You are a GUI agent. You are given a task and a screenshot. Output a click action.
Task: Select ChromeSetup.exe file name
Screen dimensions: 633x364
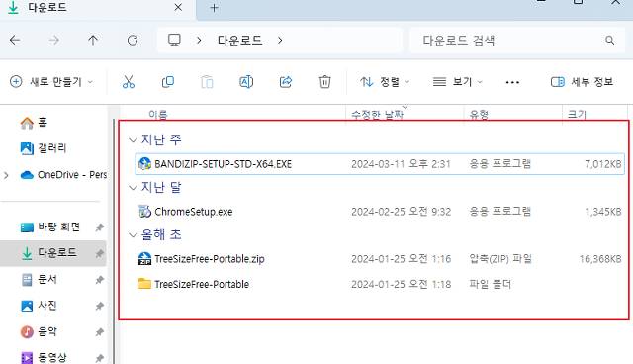(194, 212)
